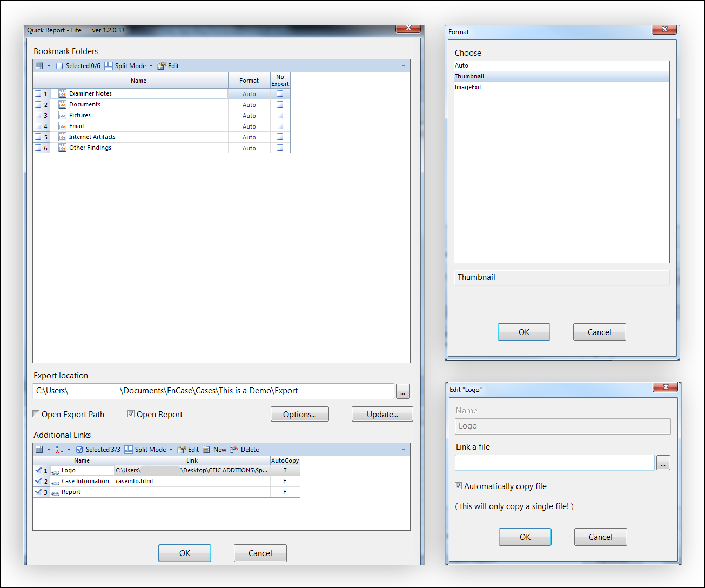Click the chain icon beside Case Information

56,482
